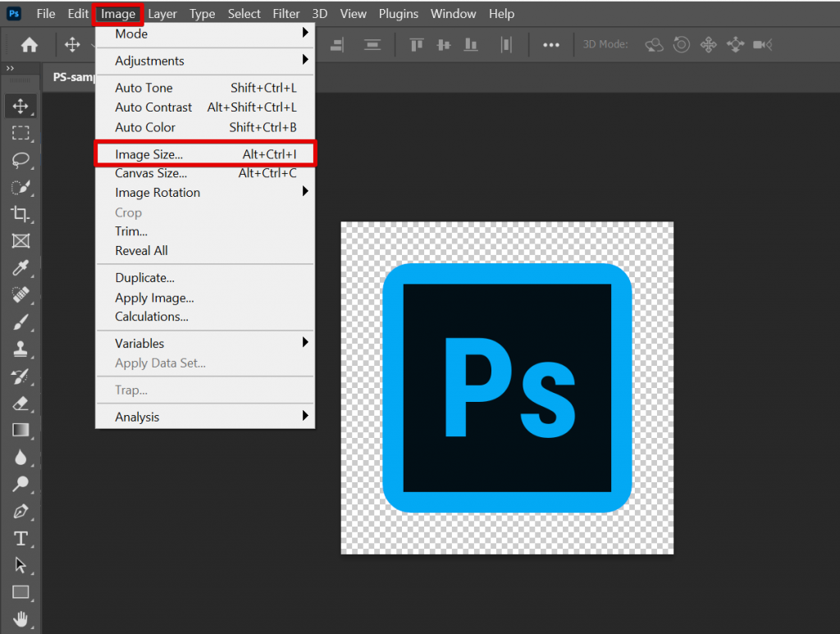Open the Home screen
The image size is (840, 634).
tap(30, 44)
